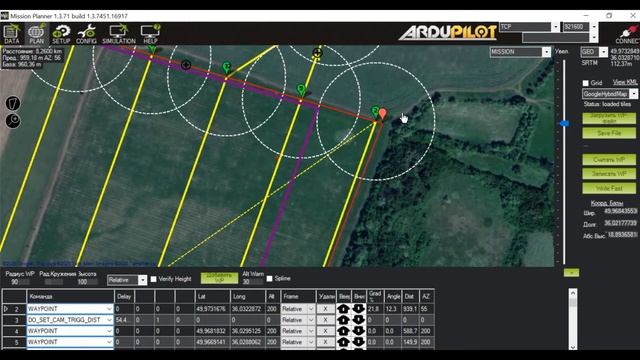This screenshot has width=640, height=360.
Task: Open the Relative altitude mode dropdown above the table
Action: 142,280
